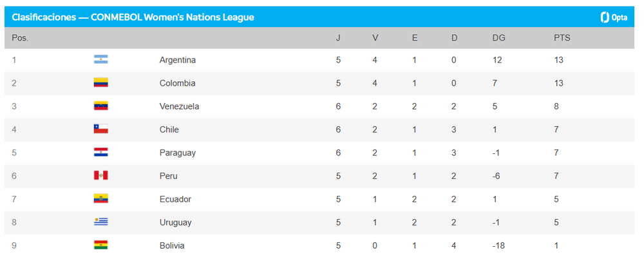Click the DG column header
The height and width of the screenshot is (270, 644).
pos(498,38)
